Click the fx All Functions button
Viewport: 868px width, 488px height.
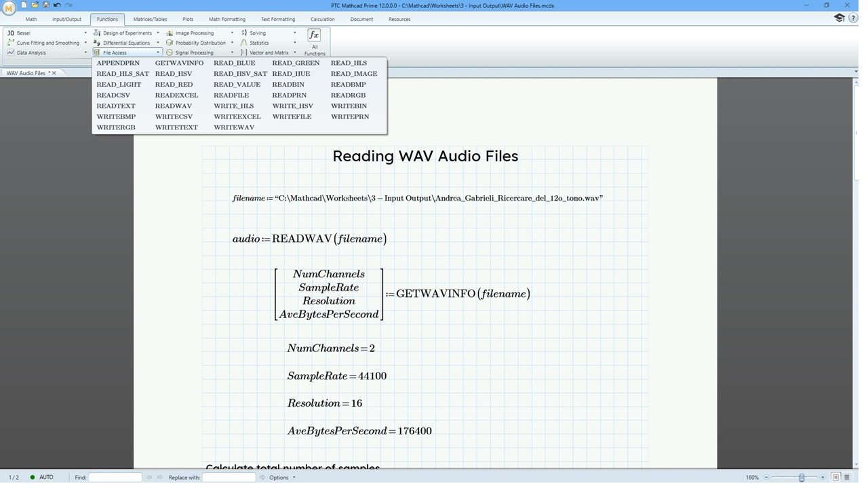314,42
